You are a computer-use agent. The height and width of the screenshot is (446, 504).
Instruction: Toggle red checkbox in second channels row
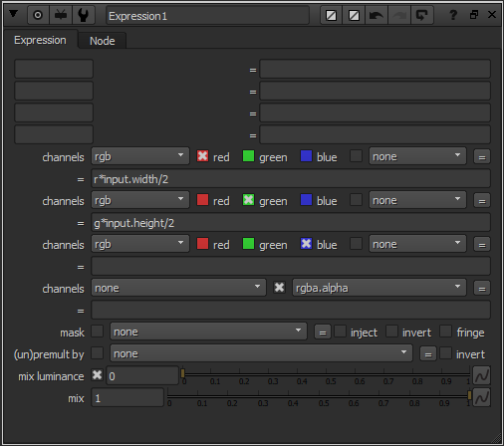tap(202, 200)
